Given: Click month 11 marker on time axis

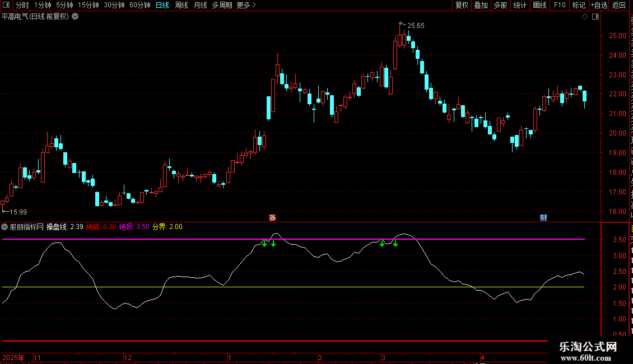Looking at the screenshot, I should point(38,357).
